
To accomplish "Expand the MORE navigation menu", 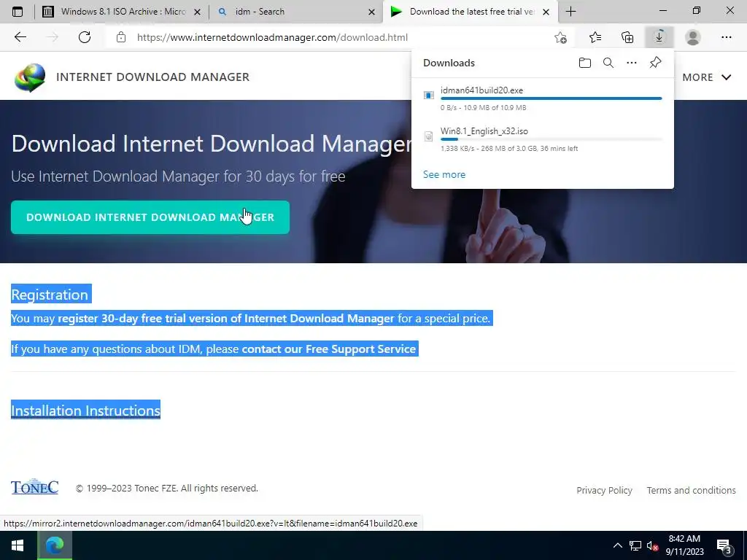I will pos(706,77).
